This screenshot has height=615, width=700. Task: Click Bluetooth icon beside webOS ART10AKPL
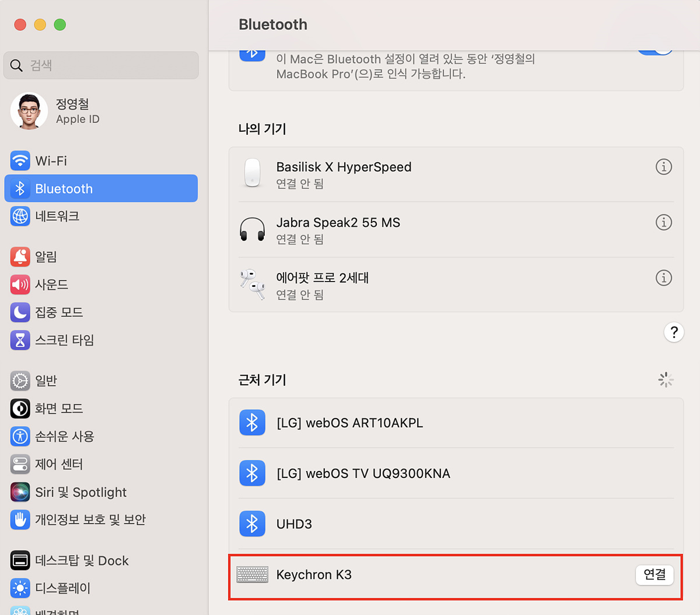pos(252,423)
